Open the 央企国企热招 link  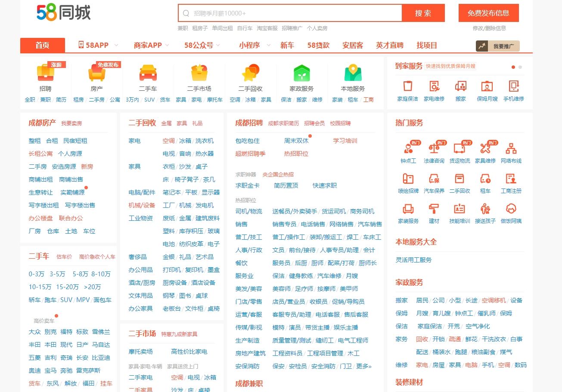click(278, 175)
